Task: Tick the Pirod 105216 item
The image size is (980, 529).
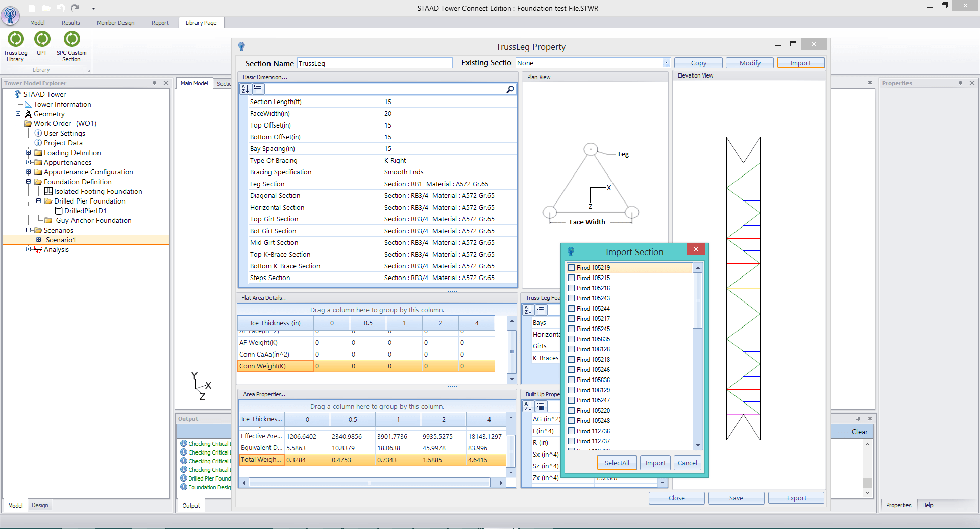Action: pos(572,288)
